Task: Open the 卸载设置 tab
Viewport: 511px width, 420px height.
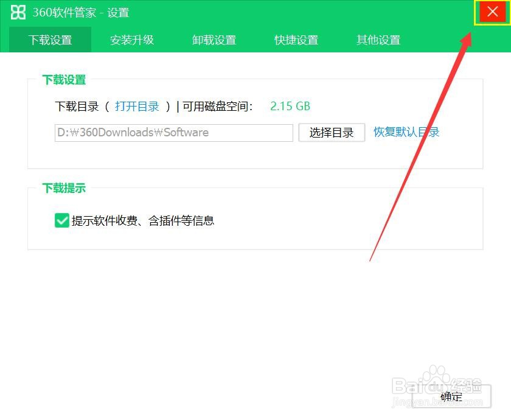Action: (214, 40)
